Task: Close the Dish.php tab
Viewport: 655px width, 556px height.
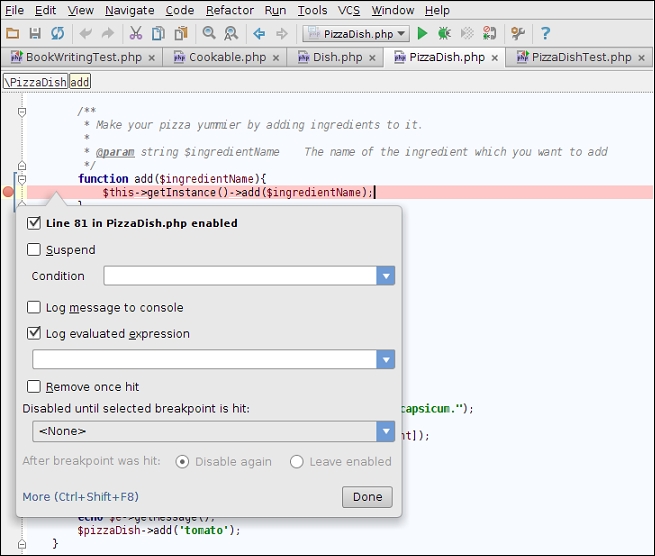Action: pos(372,58)
